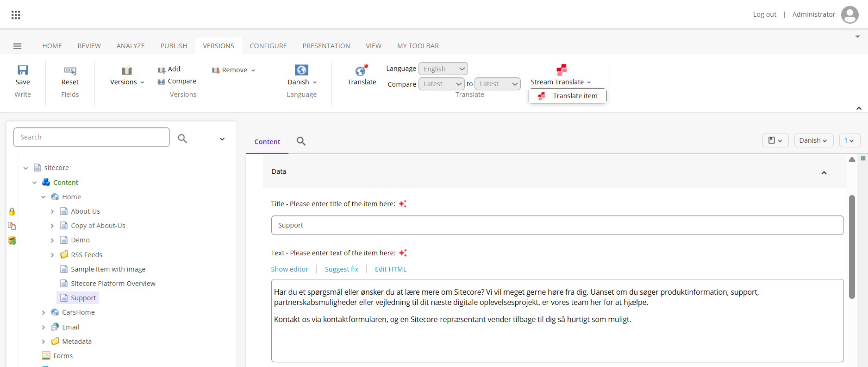Collapse the sitecore root node
Screen dimensions: 868x367
[x=26, y=168]
